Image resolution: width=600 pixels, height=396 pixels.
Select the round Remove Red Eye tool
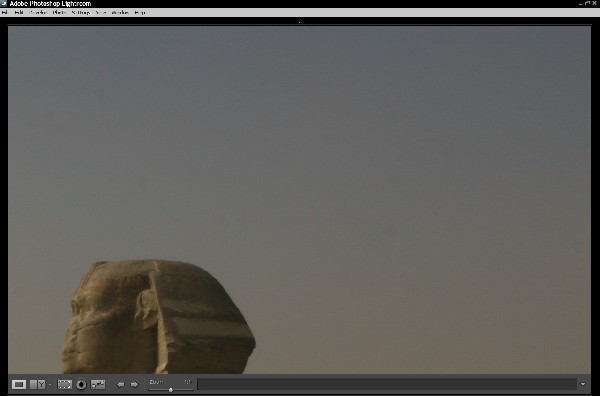[x=81, y=384]
